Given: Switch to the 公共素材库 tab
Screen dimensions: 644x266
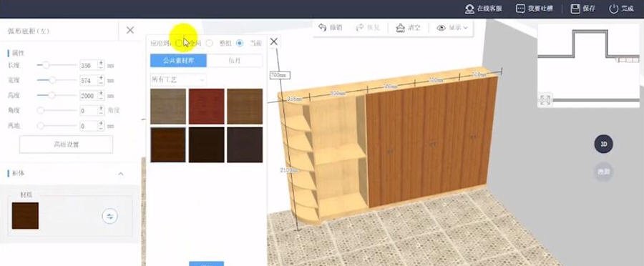Looking at the screenshot, I should (178, 61).
